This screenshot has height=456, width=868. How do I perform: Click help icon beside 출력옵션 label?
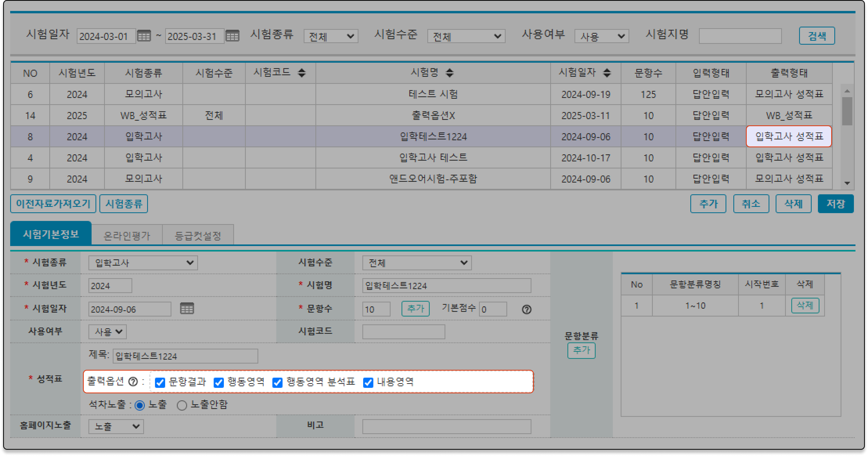(x=133, y=381)
